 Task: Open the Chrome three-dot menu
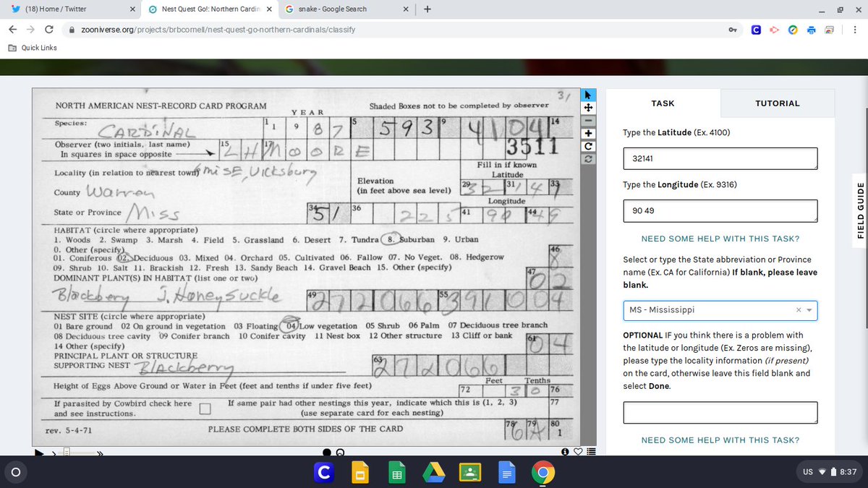(x=856, y=30)
